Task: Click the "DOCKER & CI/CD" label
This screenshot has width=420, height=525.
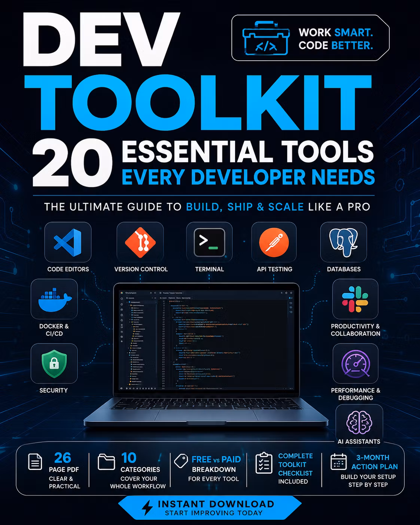Action: click(x=54, y=330)
